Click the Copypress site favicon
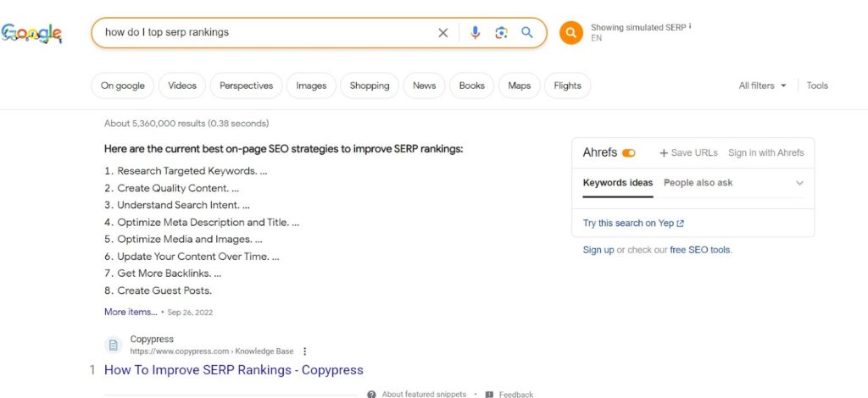This screenshot has width=868, height=398. pyautogui.click(x=114, y=345)
